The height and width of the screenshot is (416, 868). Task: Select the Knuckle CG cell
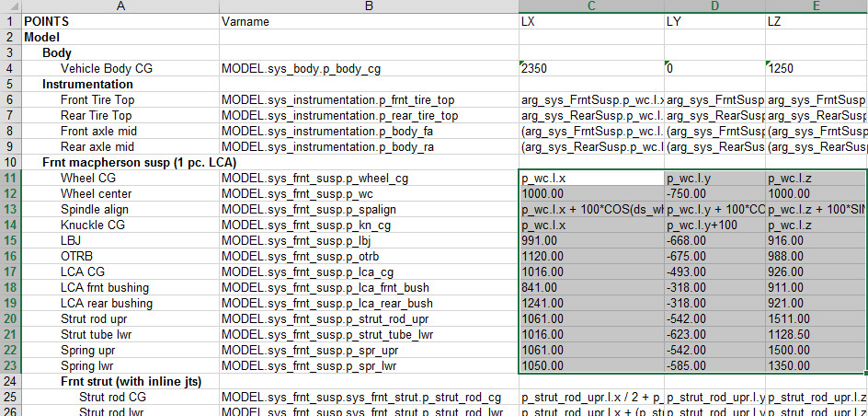tap(120, 225)
